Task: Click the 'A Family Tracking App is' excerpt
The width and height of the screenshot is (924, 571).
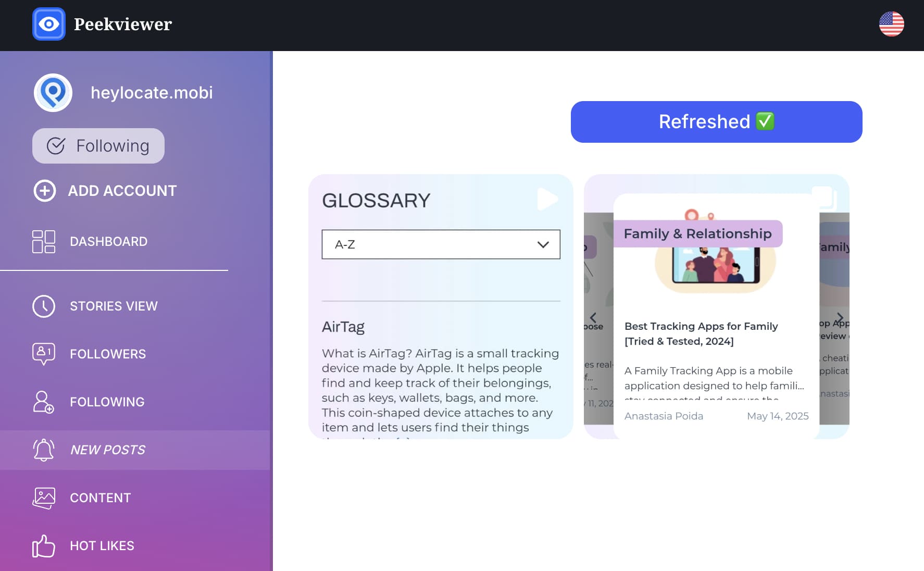Action: (715, 378)
